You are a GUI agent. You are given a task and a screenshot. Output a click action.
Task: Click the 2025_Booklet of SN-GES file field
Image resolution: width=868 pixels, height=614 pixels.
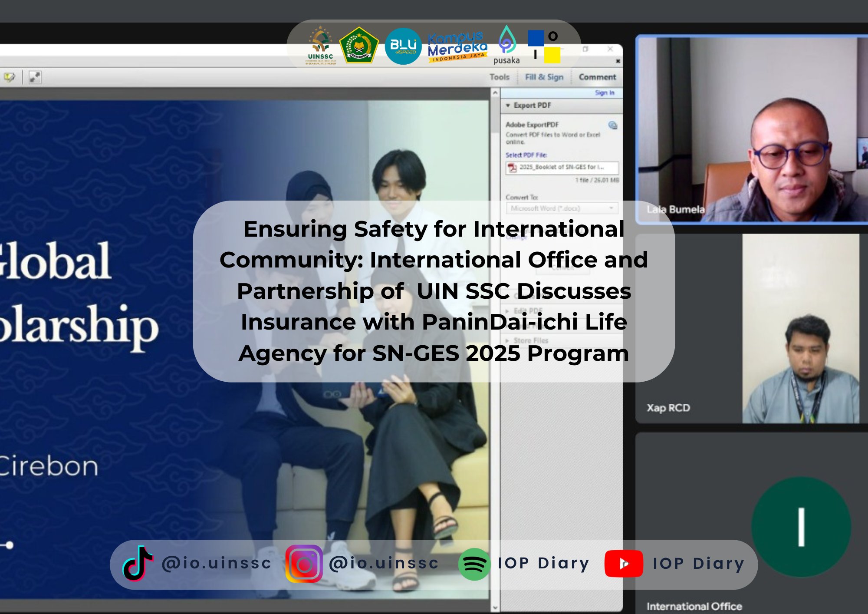click(x=562, y=168)
